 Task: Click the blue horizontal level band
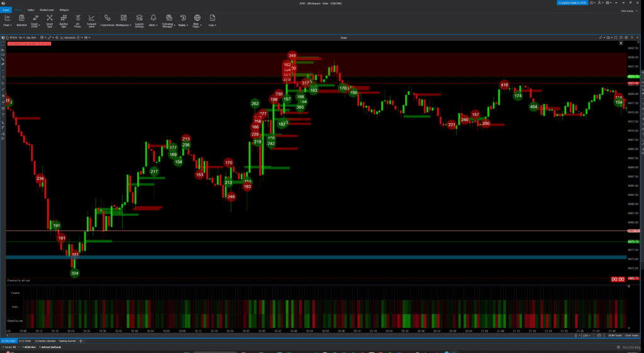(x=314, y=258)
